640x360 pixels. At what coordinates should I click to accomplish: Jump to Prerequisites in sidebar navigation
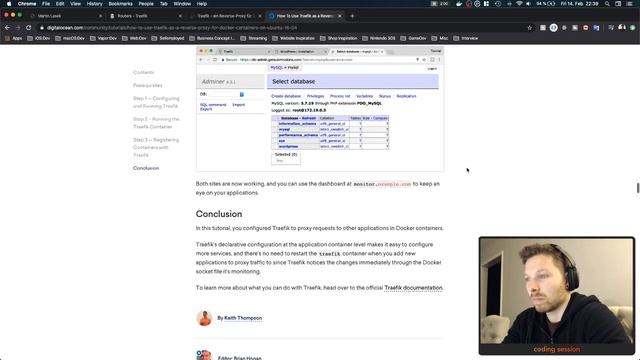[148, 85]
